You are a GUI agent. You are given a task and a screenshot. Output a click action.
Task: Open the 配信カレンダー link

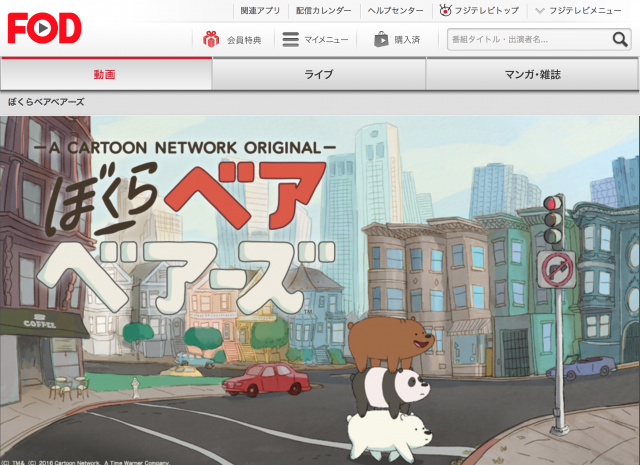(x=324, y=11)
